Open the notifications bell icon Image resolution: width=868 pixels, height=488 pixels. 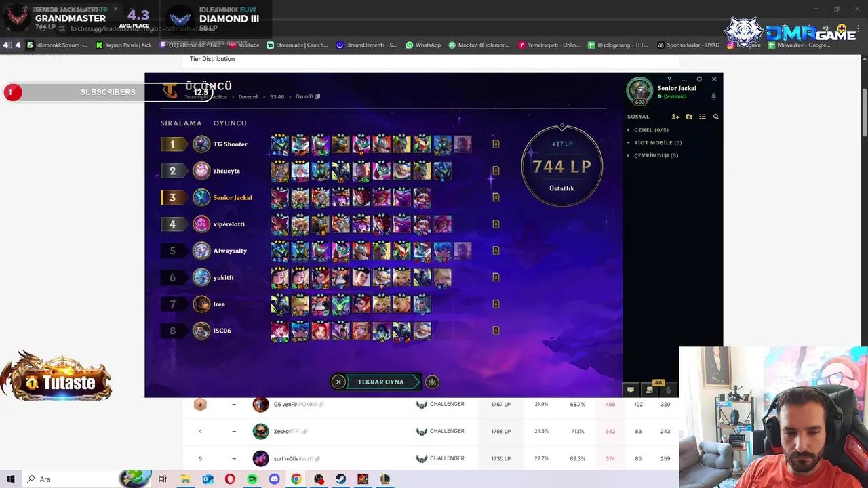click(x=713, y=96)
